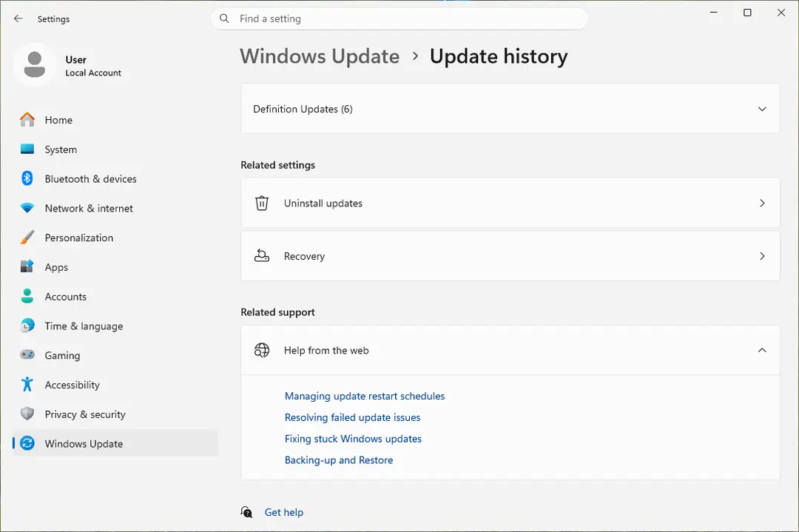This screenshot has height=532, width=799.
Task: Click the Accessibility figure icon
Action: click(27, 384)
